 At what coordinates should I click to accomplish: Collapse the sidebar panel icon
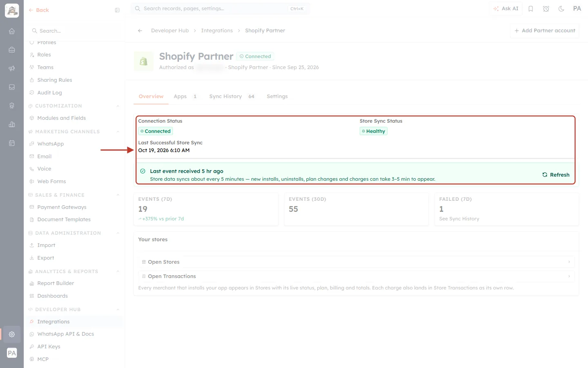click(x=117, y=10)
